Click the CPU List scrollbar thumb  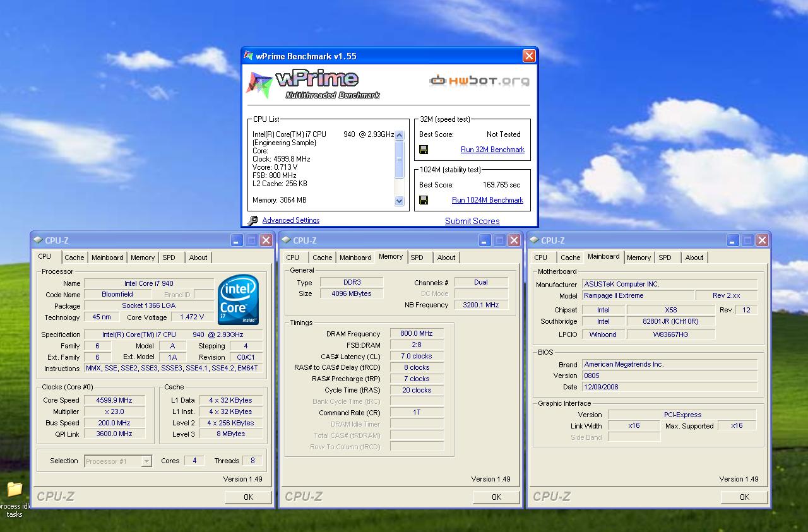click(399, 159)
